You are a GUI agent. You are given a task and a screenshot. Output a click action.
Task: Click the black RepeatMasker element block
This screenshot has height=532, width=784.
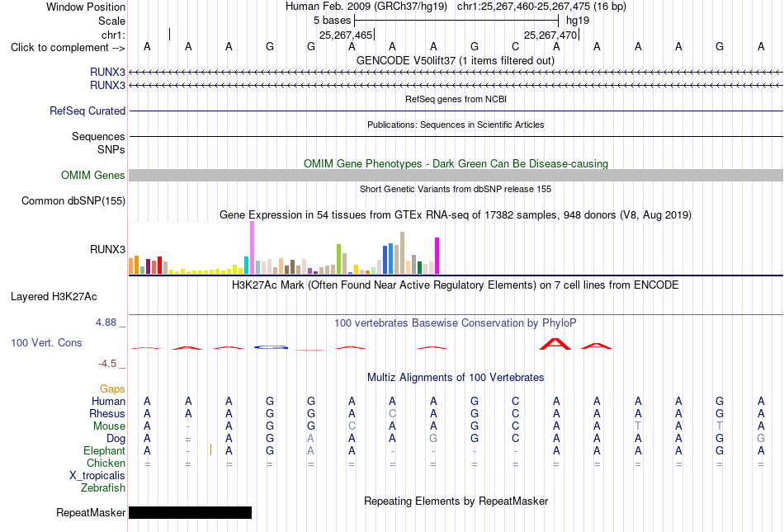[190, 512]
